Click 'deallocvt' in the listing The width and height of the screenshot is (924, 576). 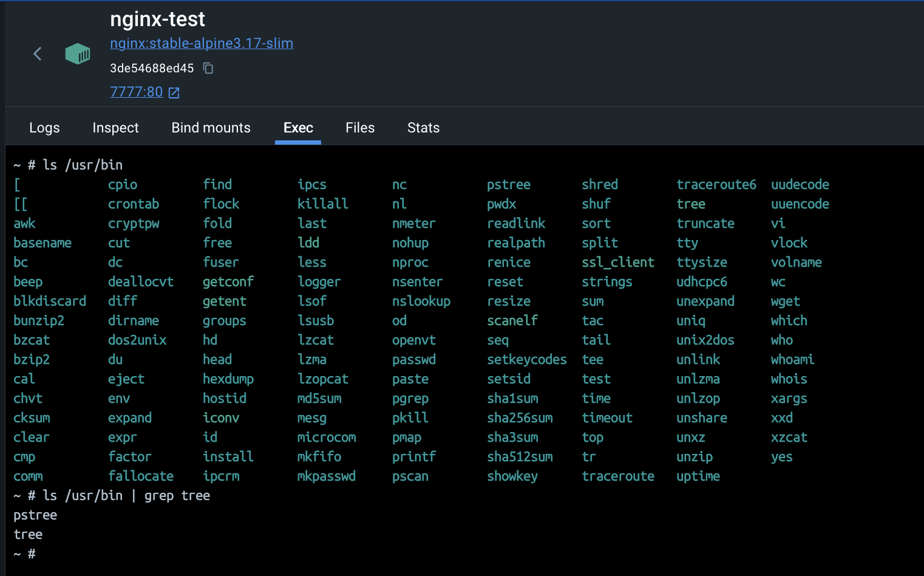point(141,282)
